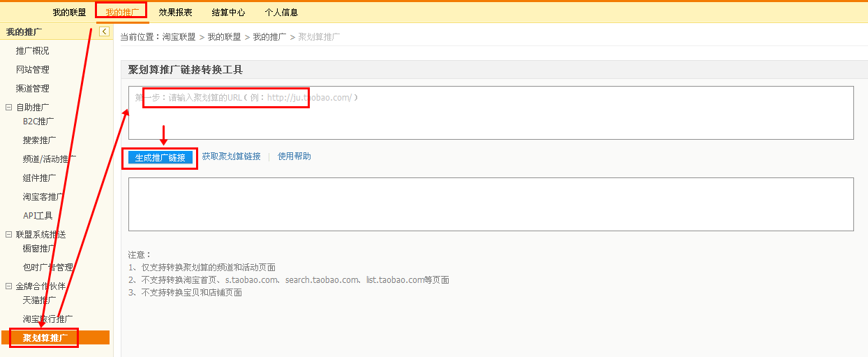Select 网站管理 in the sidebar

pos(33,70)
